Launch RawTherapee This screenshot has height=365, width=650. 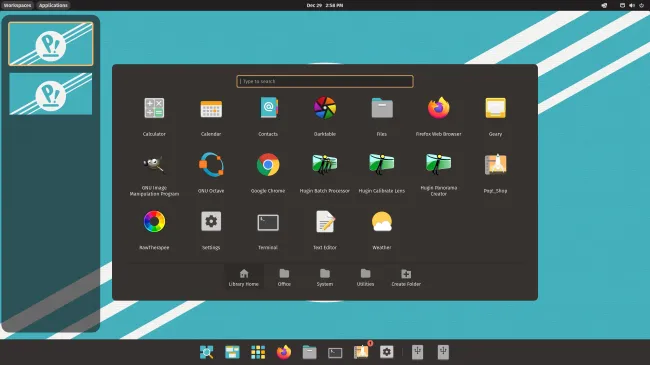[154, 221]
